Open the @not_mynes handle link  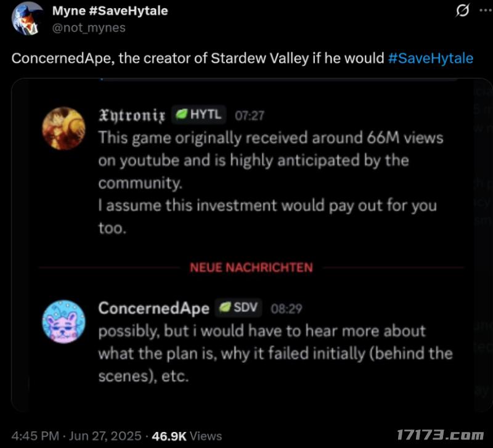click(89, 27)
